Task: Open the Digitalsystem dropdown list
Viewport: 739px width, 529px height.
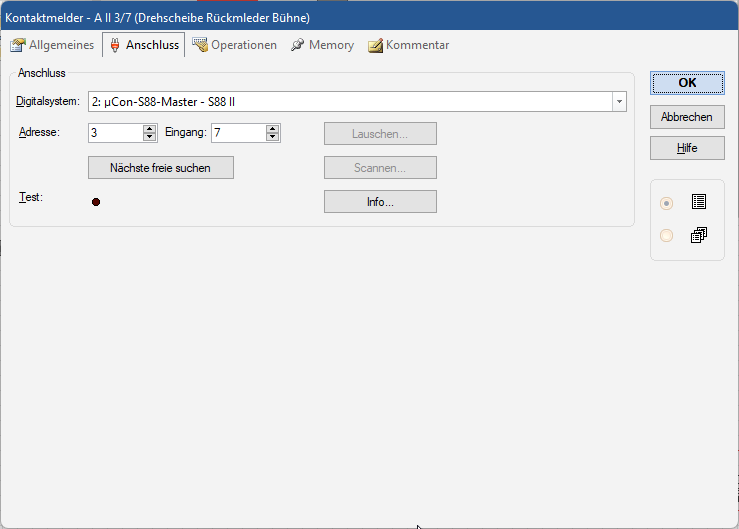Action: click(619, 102)
